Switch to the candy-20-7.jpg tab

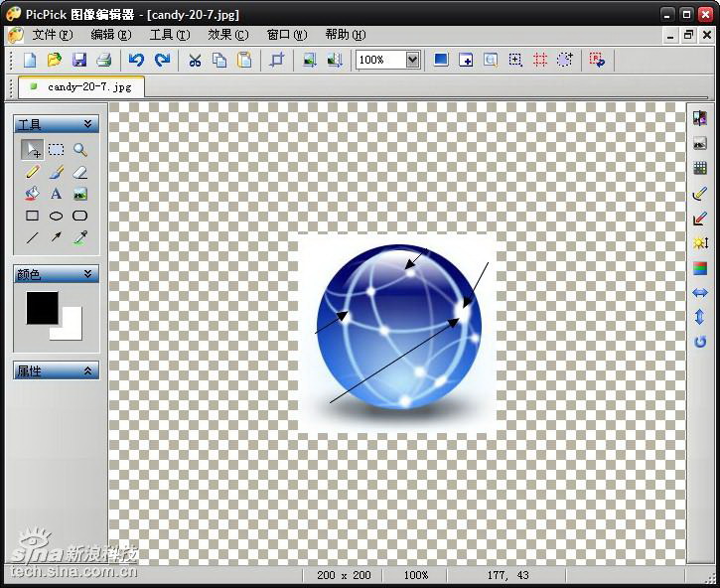(81, 86)
